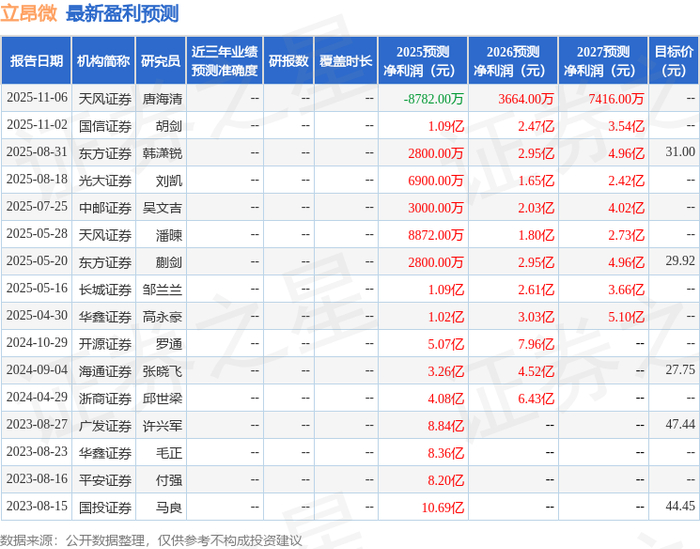Click researcher 吴文吉
Image resolution: width=700 pixels, height=549 pixels.
(x=162, y=208)
